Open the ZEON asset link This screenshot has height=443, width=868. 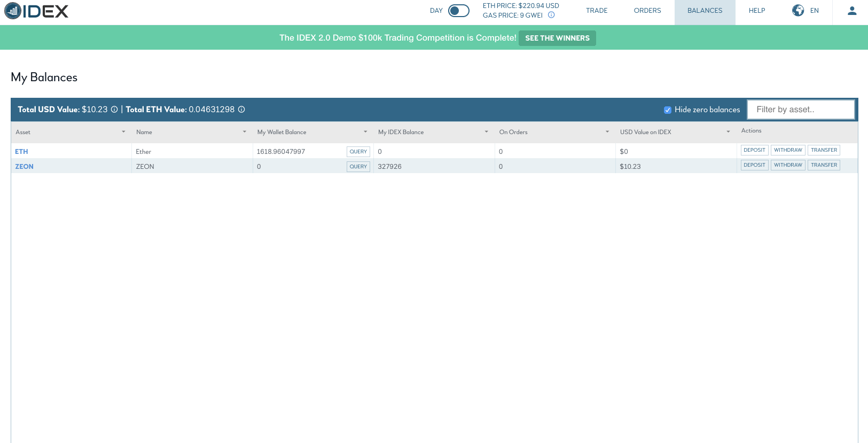[24, 167]
